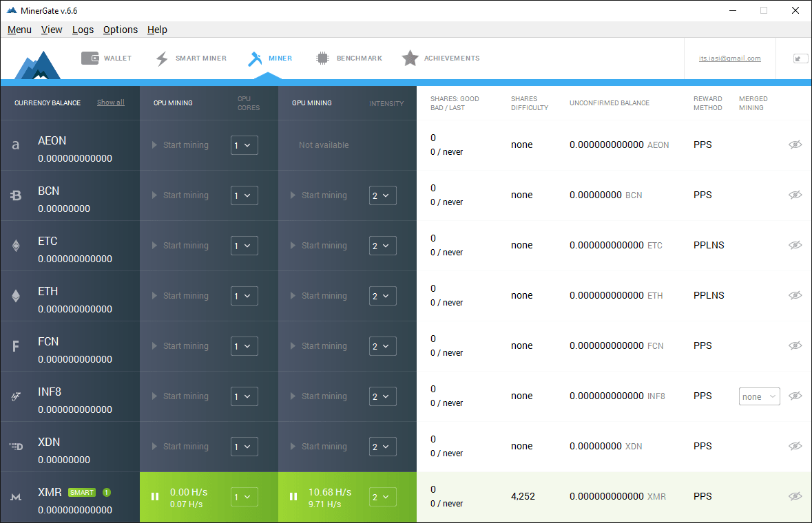
Task: Click the Show all currencies link
Action: tap(111, 103)
